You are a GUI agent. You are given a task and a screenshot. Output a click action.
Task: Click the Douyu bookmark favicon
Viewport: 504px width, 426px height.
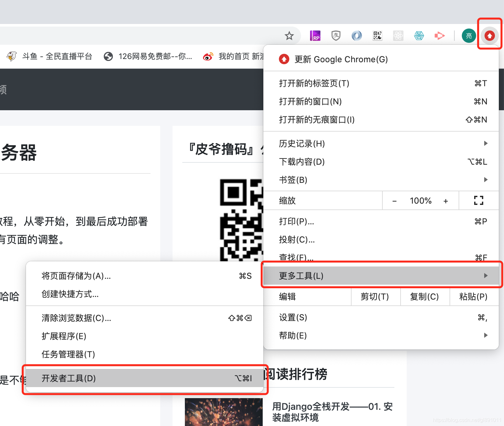pyautogui.click(x=12, y=56)
